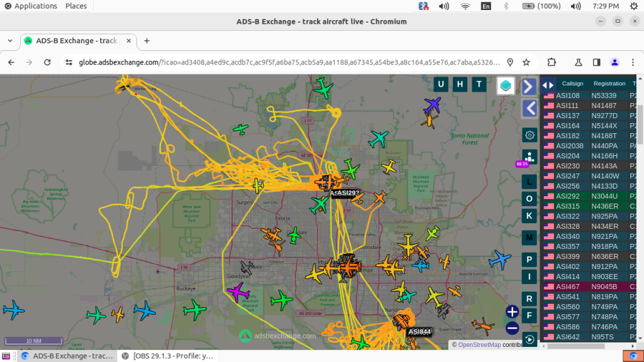Select the ASI108 row in table
This screenshot has height=362, width=644.
[x=590, y=96]
